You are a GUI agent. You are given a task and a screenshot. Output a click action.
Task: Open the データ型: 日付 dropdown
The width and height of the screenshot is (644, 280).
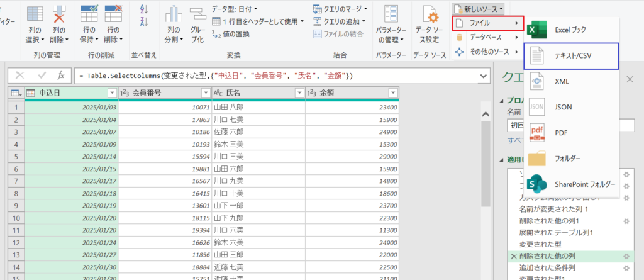click(235, 8)
